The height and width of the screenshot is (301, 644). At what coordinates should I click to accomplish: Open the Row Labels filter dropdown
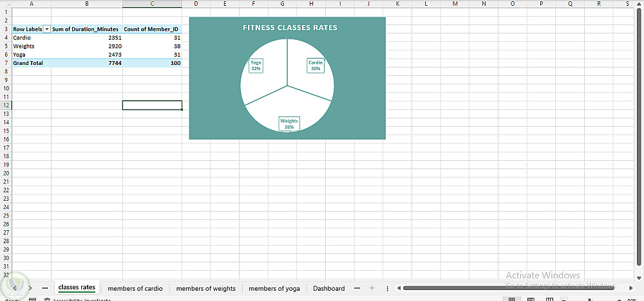pos(47,30)
